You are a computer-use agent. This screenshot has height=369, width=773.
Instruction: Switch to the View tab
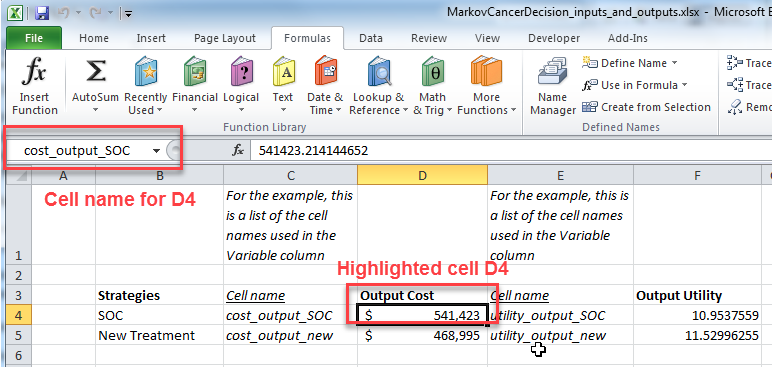point(486,38)
